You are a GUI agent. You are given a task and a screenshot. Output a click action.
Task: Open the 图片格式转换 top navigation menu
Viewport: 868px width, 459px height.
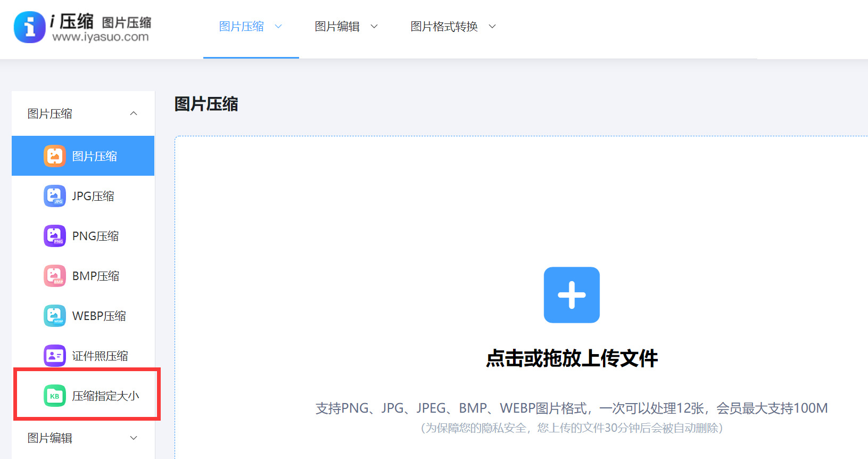(x=444, y=27)
